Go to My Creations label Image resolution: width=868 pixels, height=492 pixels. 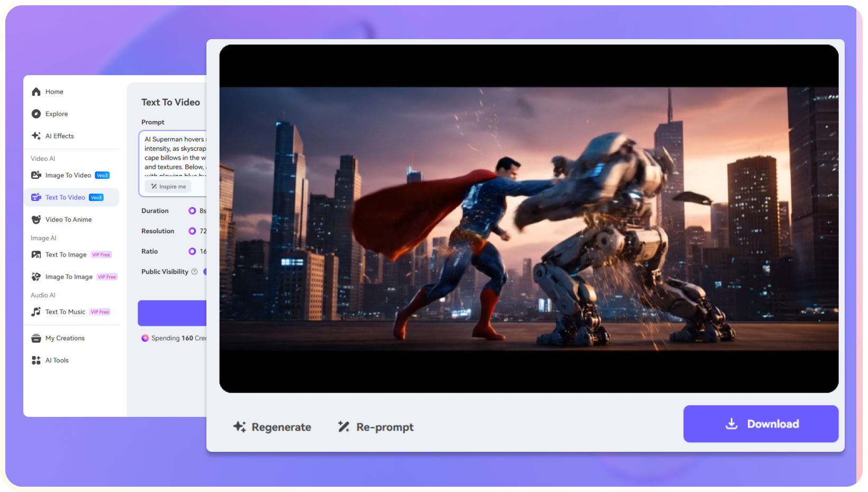pyautogui.click(x=65, y=338)
